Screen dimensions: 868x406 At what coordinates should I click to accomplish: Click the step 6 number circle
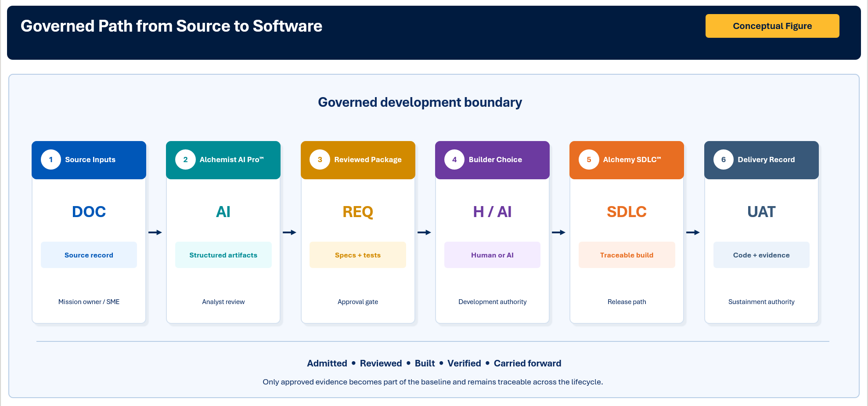click(x=724, y=159)
